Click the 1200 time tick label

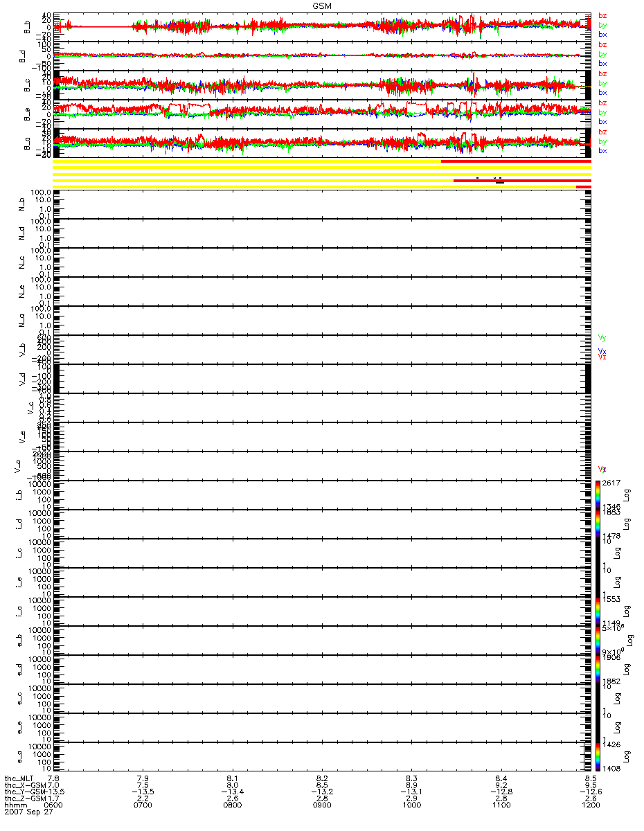591,806
